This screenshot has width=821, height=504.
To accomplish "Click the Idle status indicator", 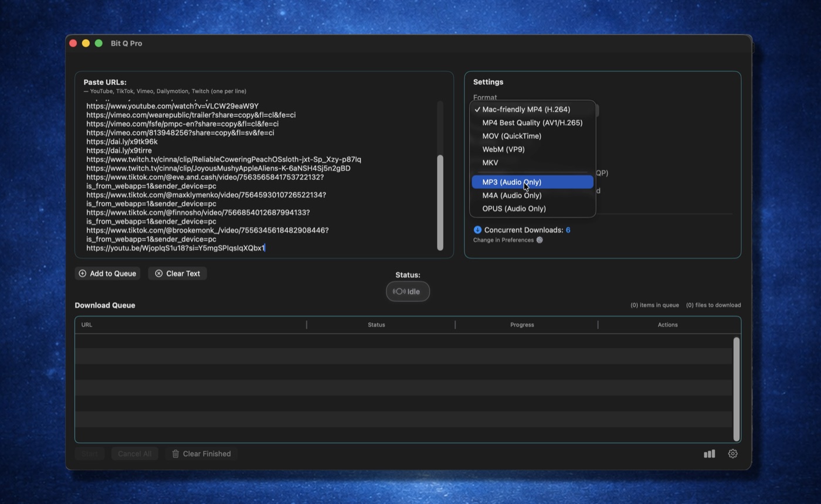I will coord(408,291).
